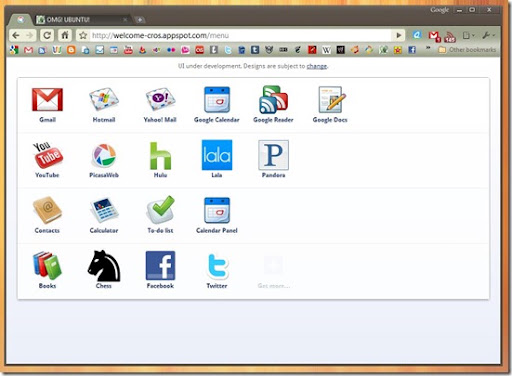Go to the home page
Screen dimensions: 512x376
(65, 35)
